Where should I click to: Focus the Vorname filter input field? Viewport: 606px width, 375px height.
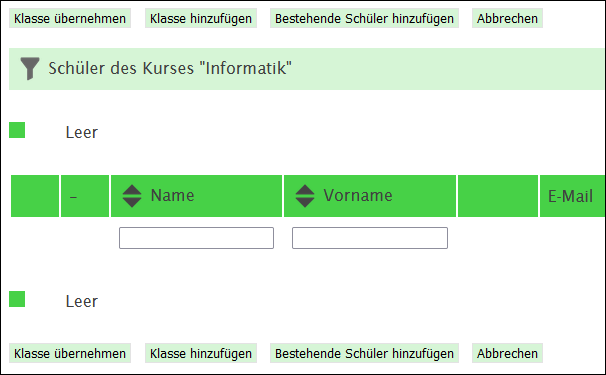(370, 238)
